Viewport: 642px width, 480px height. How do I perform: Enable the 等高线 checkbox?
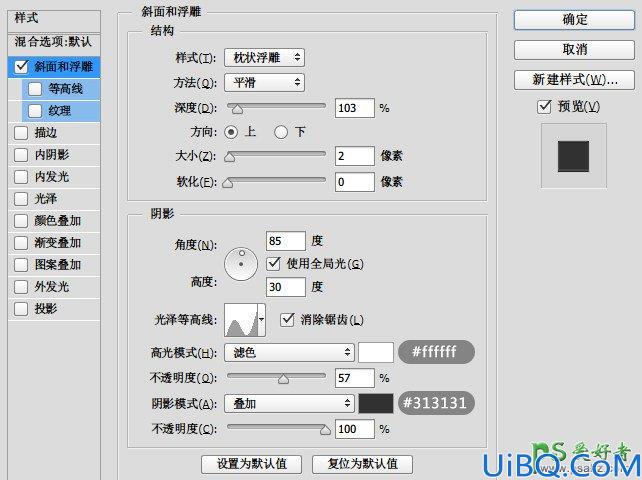35,89
